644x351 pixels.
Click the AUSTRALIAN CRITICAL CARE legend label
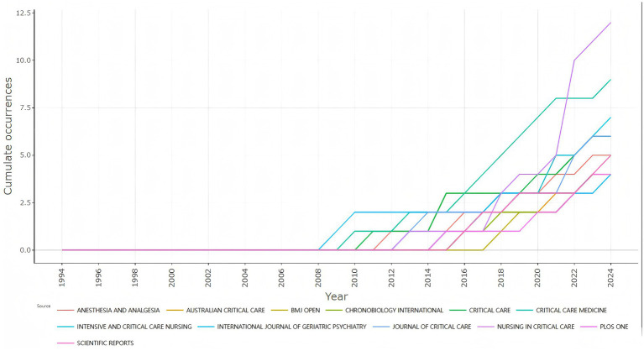point(226,311)
